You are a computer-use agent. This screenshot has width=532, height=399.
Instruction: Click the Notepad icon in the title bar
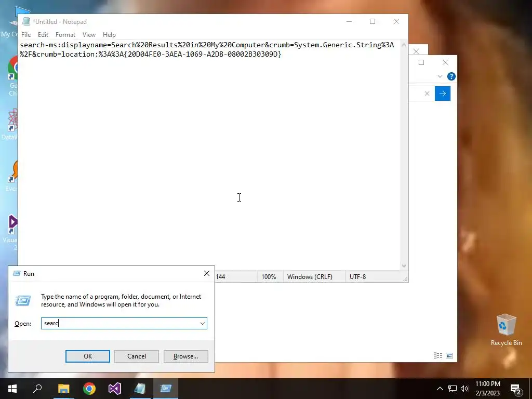pyautogui.click(x=26, y=21)
